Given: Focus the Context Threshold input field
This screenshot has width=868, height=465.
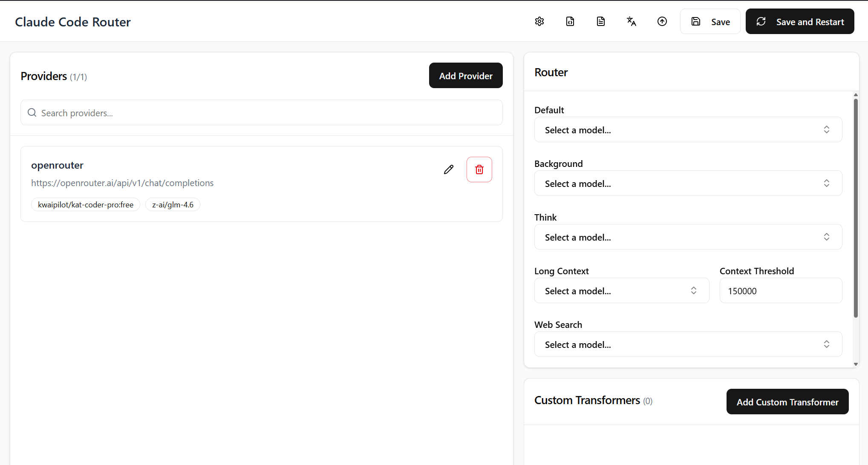Looking at the screenshot, I should (781, 291).
